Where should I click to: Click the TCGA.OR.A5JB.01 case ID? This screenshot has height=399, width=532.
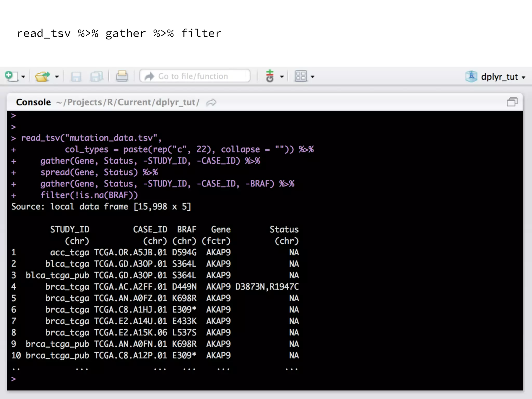(x=131, y=252)
